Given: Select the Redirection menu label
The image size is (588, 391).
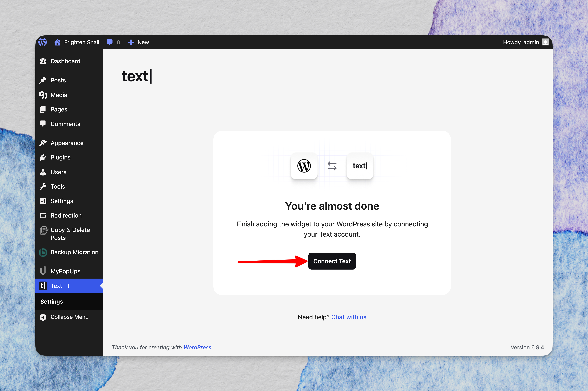Looking at the screenshot, I should click(x=66, y=215).
